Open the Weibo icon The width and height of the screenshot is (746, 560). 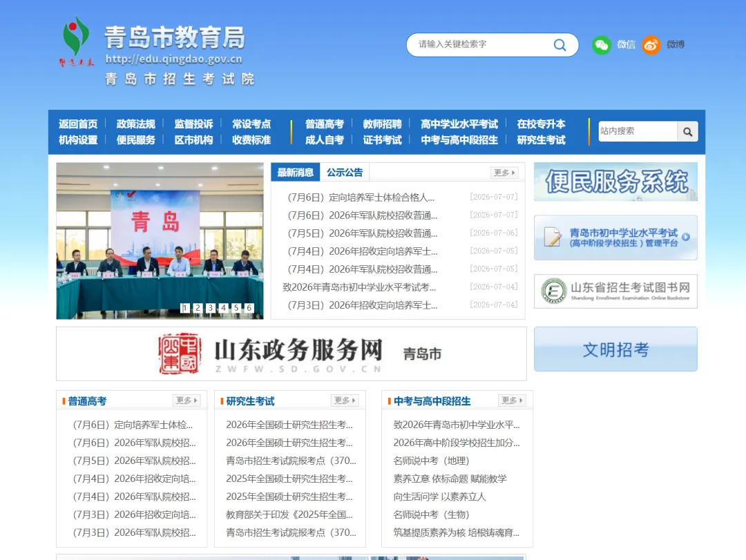click(651, 45)
